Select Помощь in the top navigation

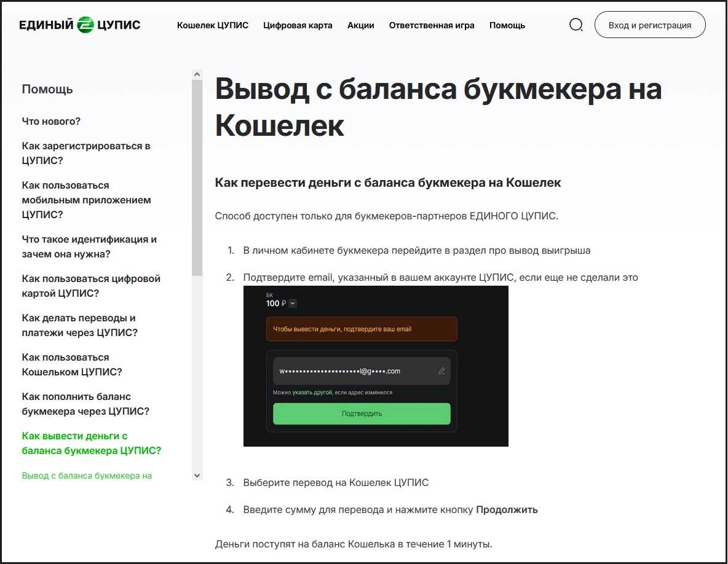point(507,25)
